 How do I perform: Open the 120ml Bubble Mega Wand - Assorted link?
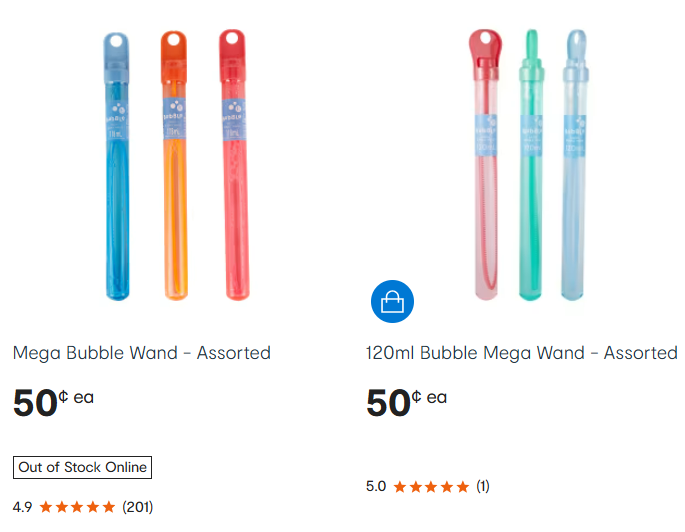(522, 353)
